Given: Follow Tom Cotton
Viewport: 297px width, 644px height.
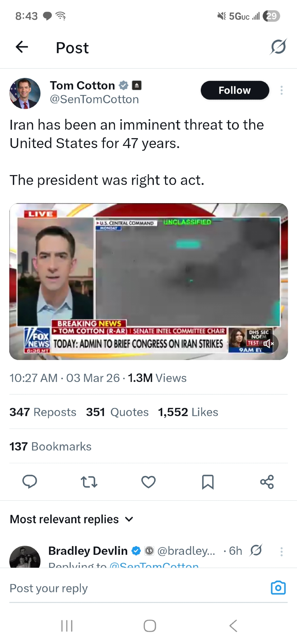Looking at the screenshot, I should coord(235,90).
